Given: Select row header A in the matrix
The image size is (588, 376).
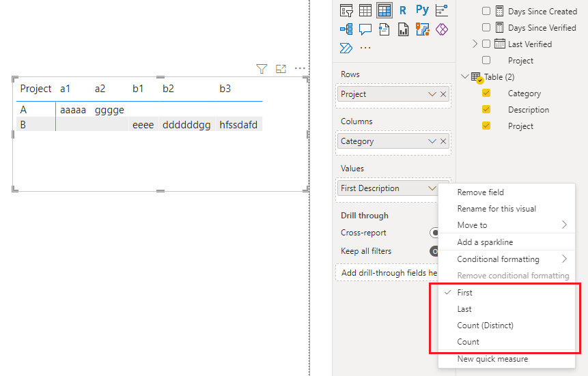Looking at the screenshot, I should pyautogui.click(x=23, y=110).
